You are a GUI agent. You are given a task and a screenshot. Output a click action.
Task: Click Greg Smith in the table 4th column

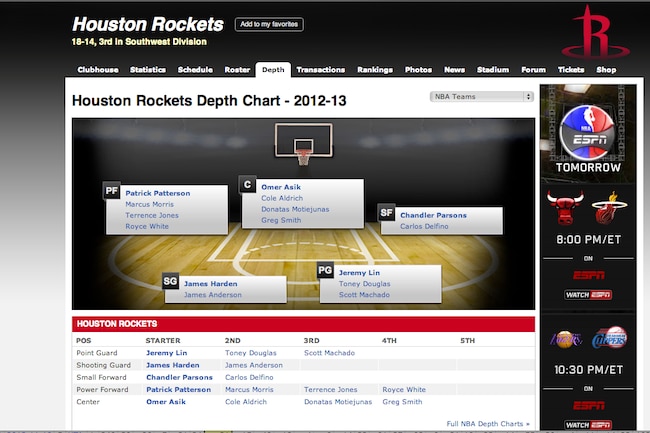pos(402,402)
